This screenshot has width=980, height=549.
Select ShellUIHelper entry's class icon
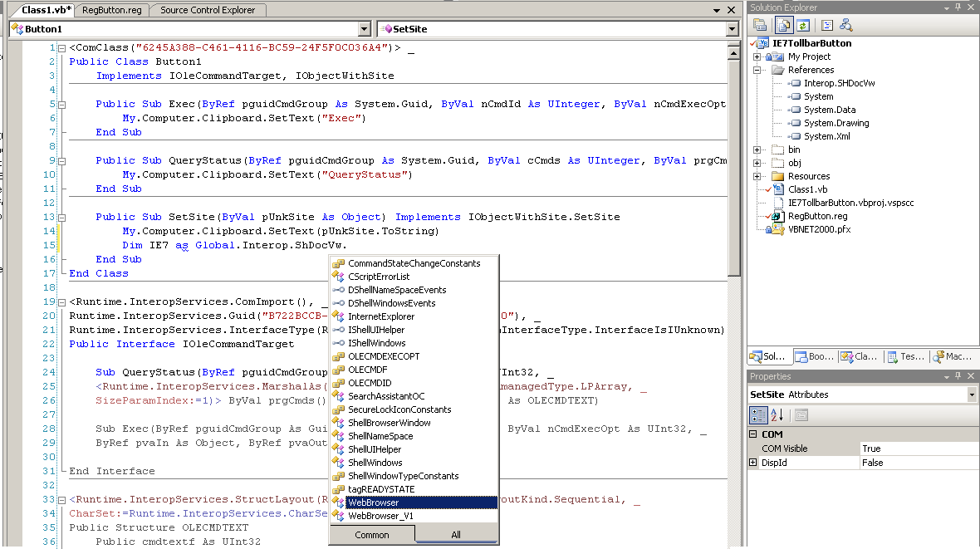click(x=338, y=449)
